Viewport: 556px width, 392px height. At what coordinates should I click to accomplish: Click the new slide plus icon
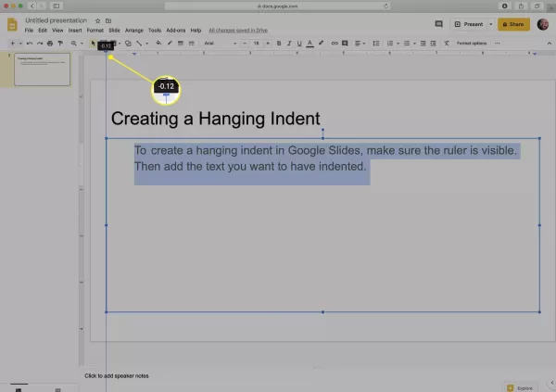click(13, 44)
